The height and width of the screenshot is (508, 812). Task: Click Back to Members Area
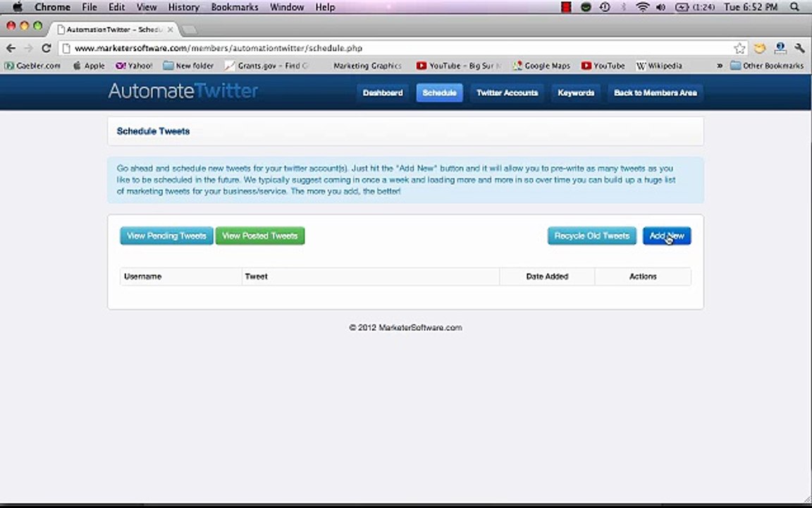pos(655,93)
